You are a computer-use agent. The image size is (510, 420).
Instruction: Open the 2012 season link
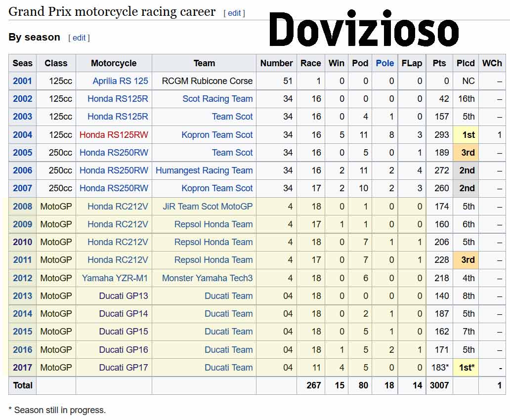pyautogui.click(x=22, y=278)
